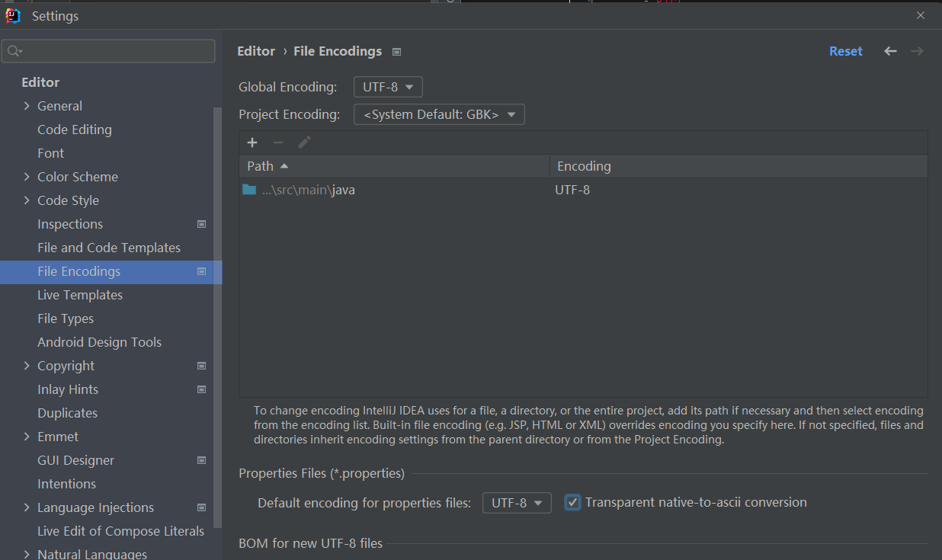Click the Add path plus icon
The width and height of the screenshot is (942, 560).
252,142
